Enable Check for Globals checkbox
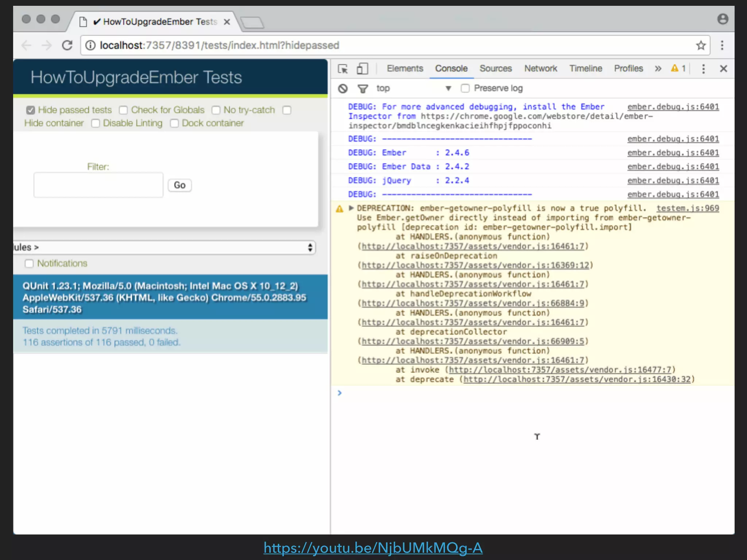Image resolution: width=747 pixels, height=560 pixels. [x=123, y=110]
